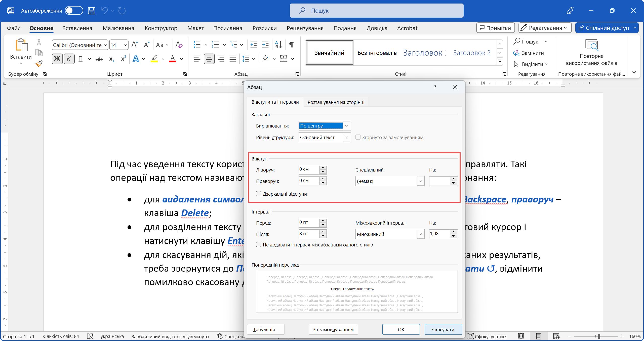
Task: Toggle paragraph marks display
Action: (292, 45)
